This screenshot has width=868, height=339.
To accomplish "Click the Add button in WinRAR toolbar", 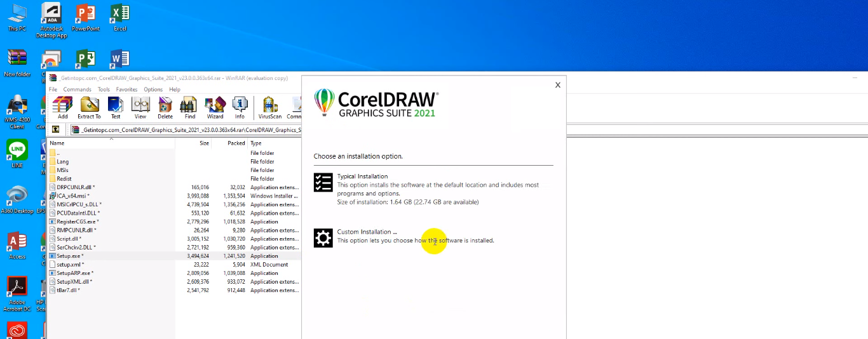I will (x=62, y=108).
